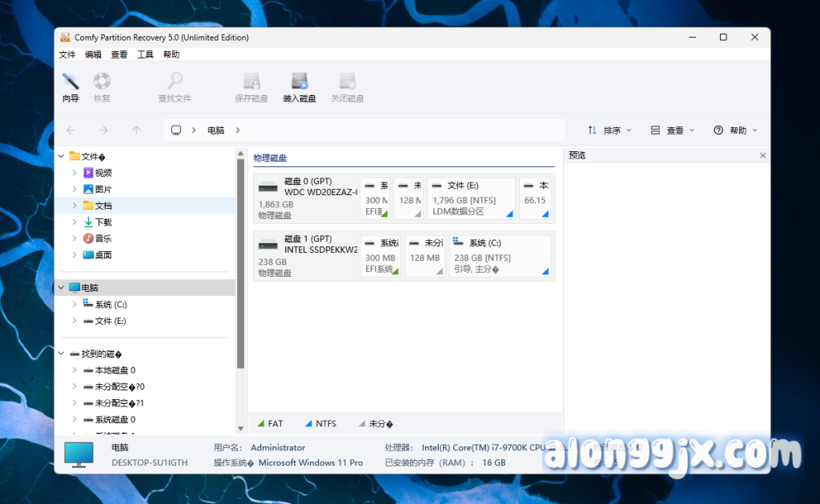The height and width of the screenshot is (504, 820).
Task: Click the 查找文件 search icon
Action: click(x=175, y=87)
